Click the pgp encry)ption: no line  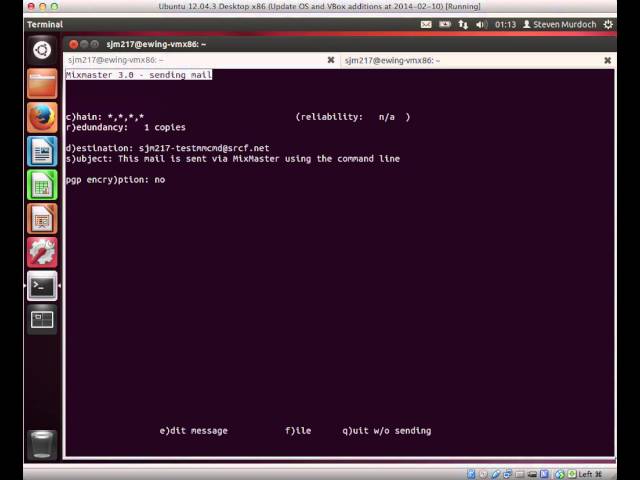(116, 180)
